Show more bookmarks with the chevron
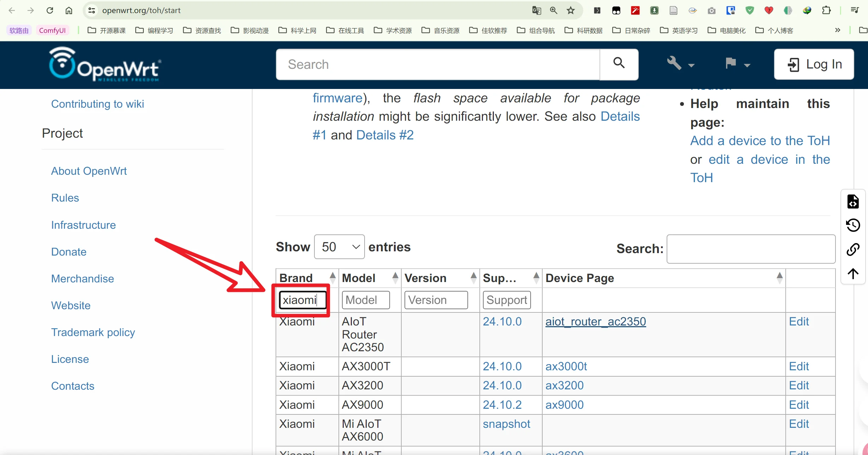Screen dimensions: 868x455 pyautogui.click(x=838, y=30)
